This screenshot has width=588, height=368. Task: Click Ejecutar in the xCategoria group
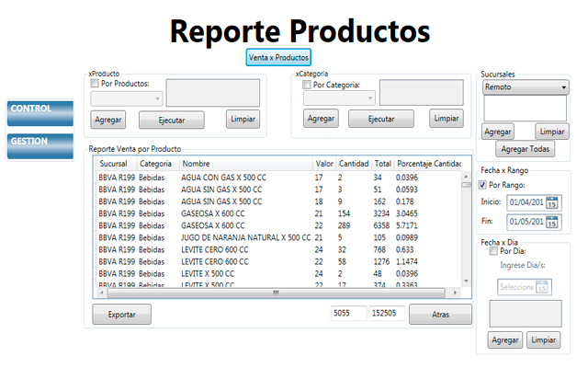tap(381, 119)
